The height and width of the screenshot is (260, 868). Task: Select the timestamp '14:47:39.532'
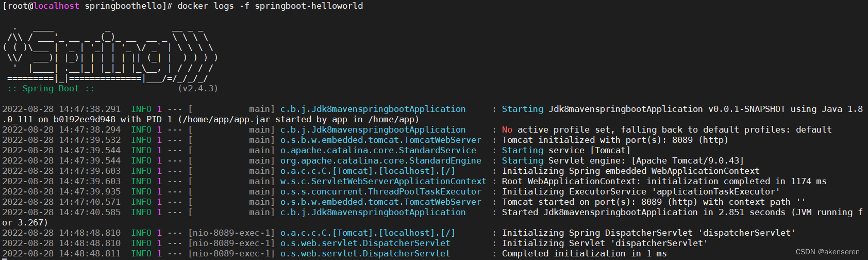(90, 140)
